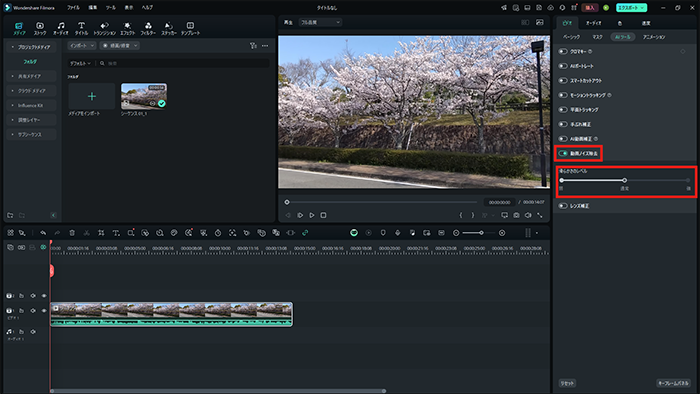Enable the モーショントラッキング toggle
The image size is (700, 394).
pyautogui.click(x=563, y=95)
